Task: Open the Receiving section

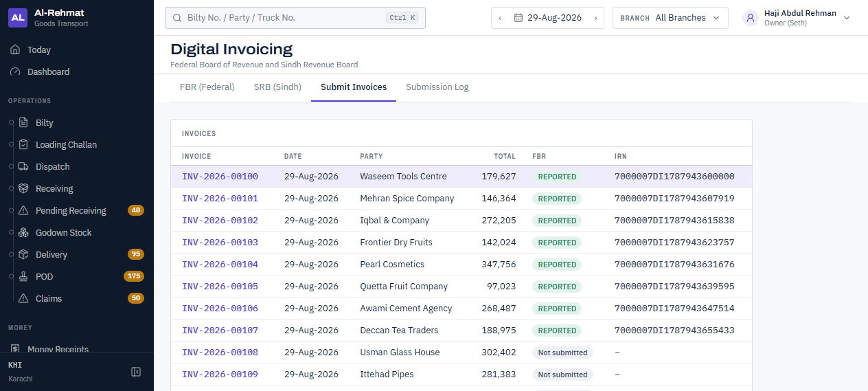Action: point(82,188)
